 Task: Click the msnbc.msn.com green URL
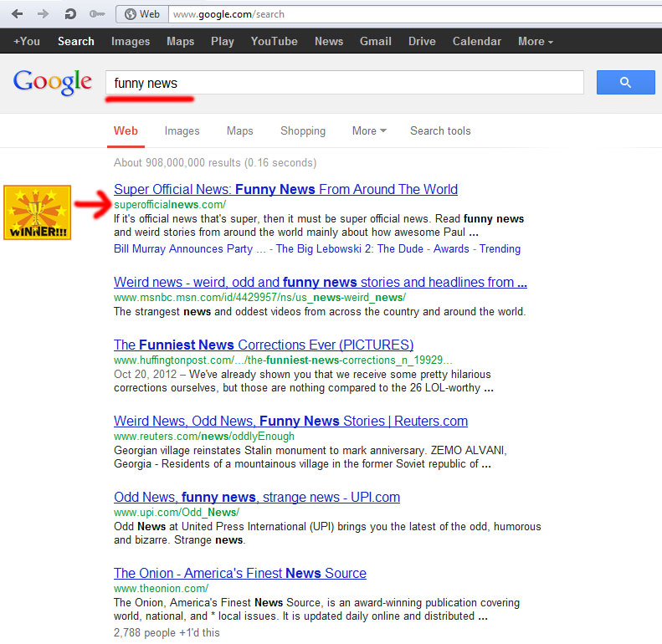point(259,298)
